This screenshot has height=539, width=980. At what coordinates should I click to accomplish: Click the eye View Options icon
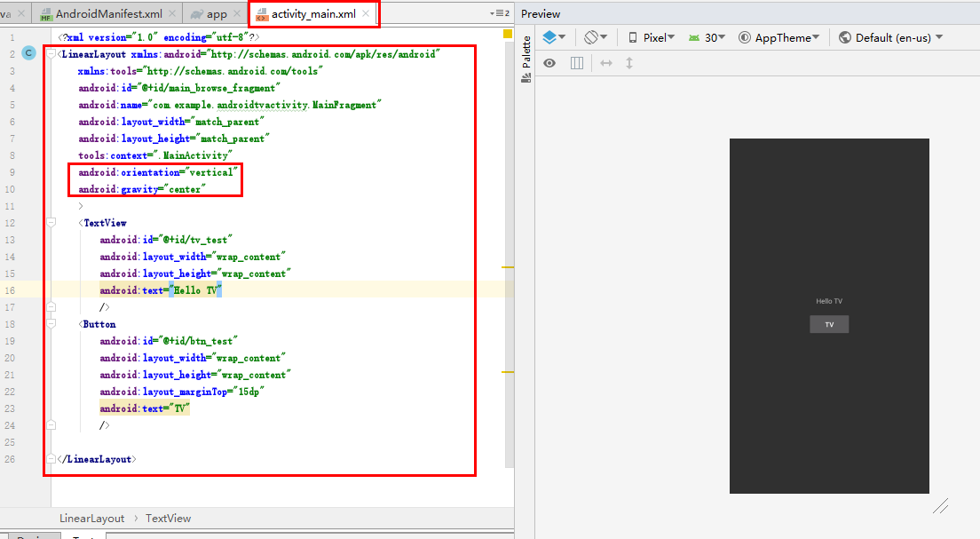(549, 63)
